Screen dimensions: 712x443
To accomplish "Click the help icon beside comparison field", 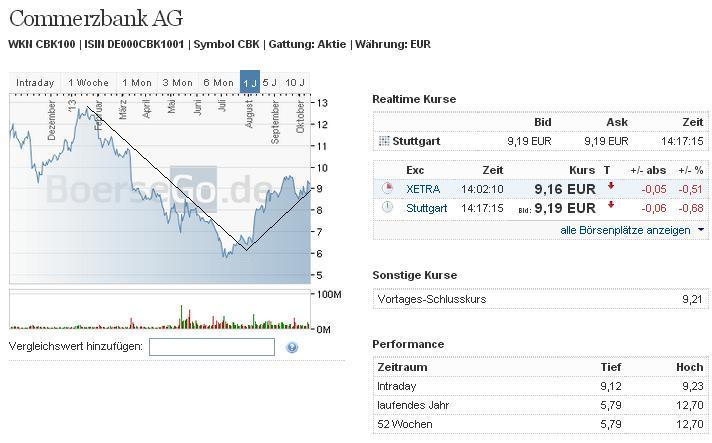I will [x=292, y=347].
